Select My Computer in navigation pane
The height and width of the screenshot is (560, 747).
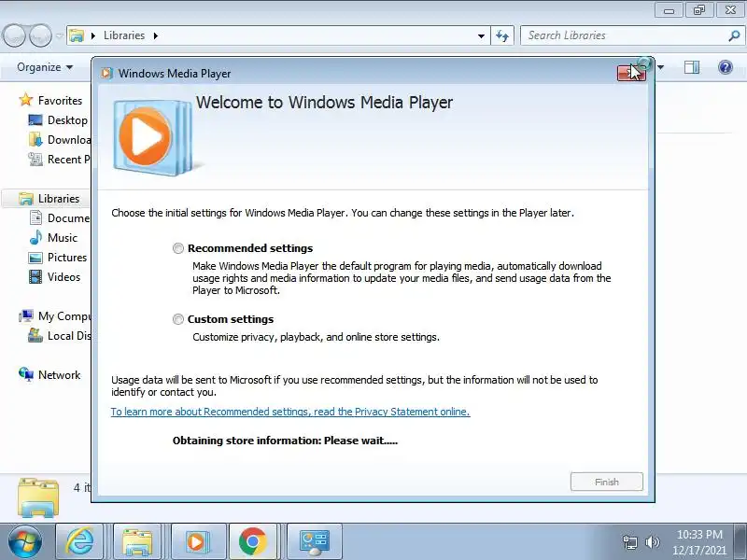(x=63, y=316)
